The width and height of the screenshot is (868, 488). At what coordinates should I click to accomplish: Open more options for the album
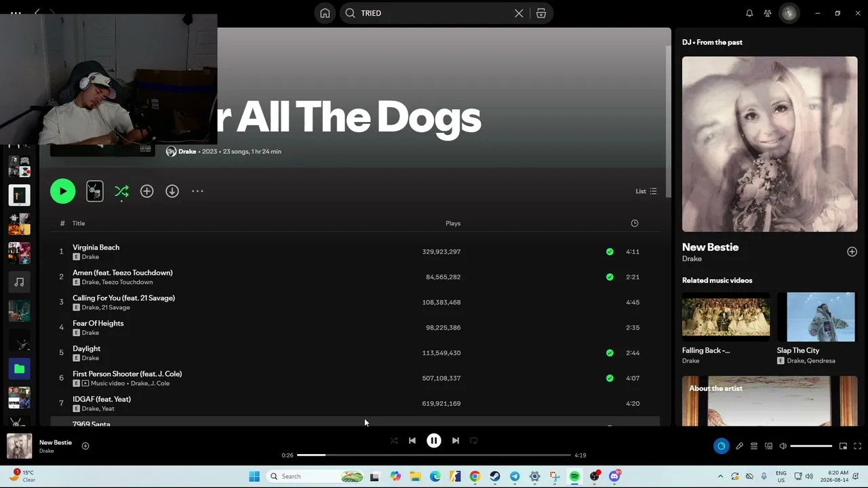pos(197,191)
